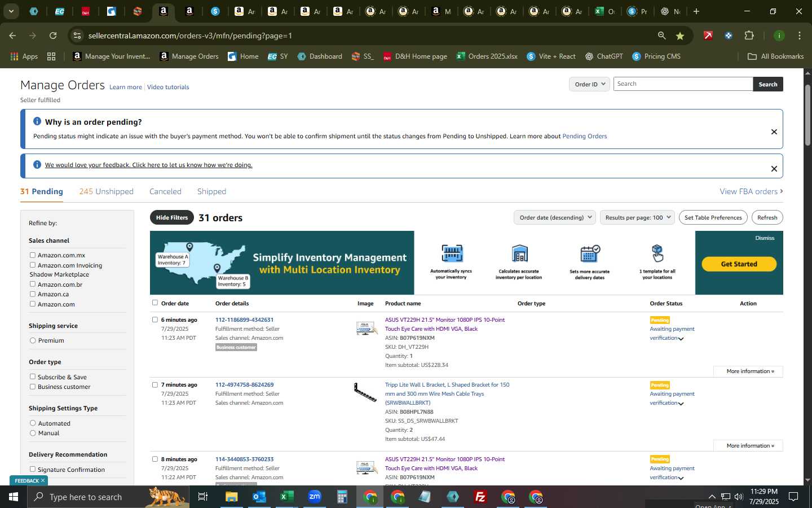This screenshot has width=812, height=508.
Task: Check the Subscribe & Save filter
Action: pos(33,376)
